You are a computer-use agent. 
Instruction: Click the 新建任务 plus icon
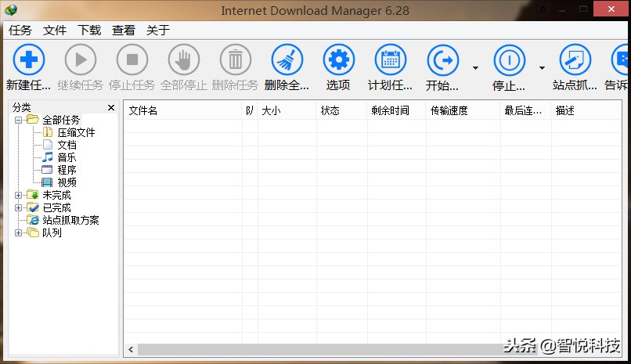(28, 59)
